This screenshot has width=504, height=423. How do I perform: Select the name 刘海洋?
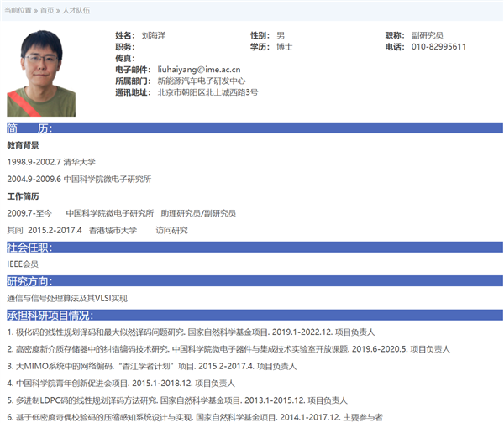(x=154, y=35)
